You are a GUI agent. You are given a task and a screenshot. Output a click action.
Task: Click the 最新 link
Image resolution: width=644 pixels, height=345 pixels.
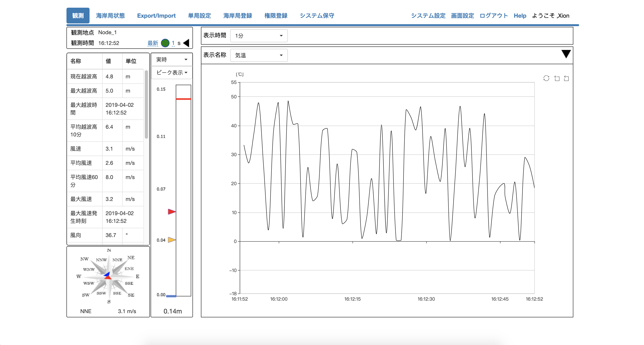153,43
